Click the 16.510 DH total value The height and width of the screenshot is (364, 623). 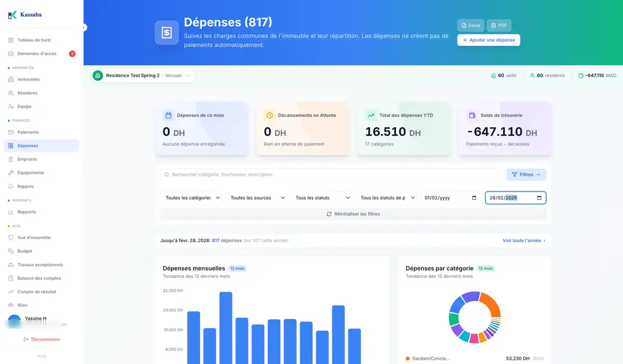pos(393,132)
